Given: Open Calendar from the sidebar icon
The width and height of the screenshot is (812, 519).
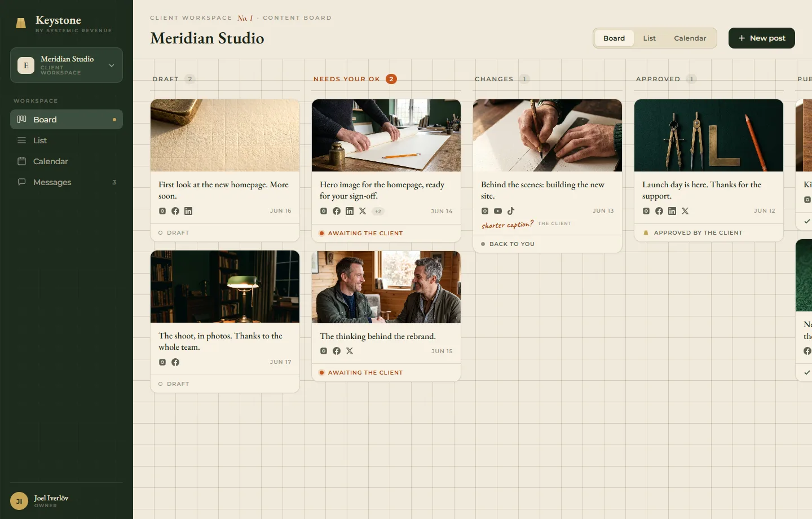Looking at the screenshot, I should tap(22, 161).
